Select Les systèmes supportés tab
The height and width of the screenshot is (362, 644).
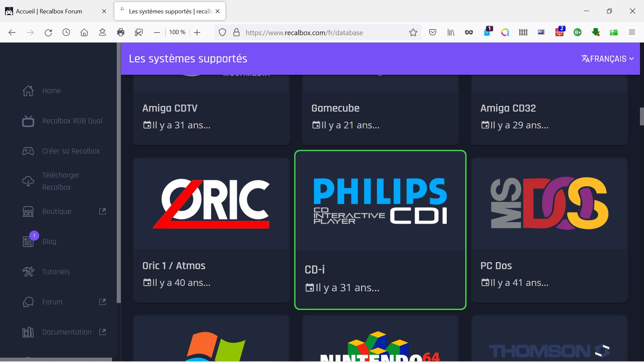tap(170, 11)
